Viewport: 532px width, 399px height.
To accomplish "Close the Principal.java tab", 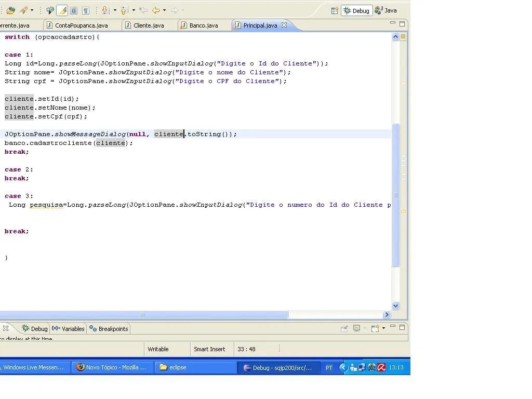I will click(284, 25).
